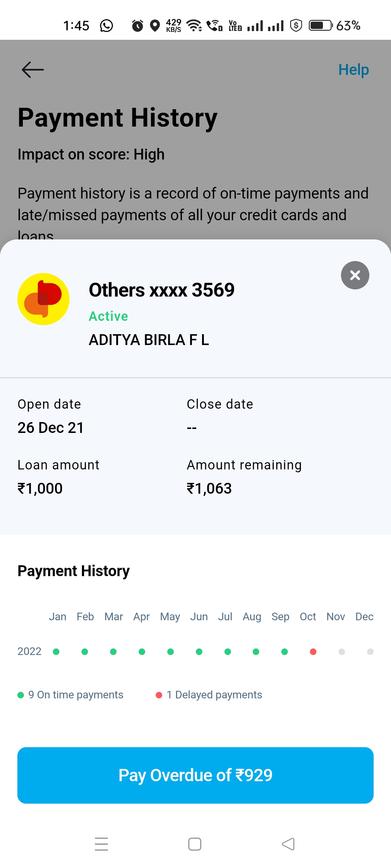Tap the alarm clock status icon
Viewport: 391px width, 868px height.
tap(137, 26)
